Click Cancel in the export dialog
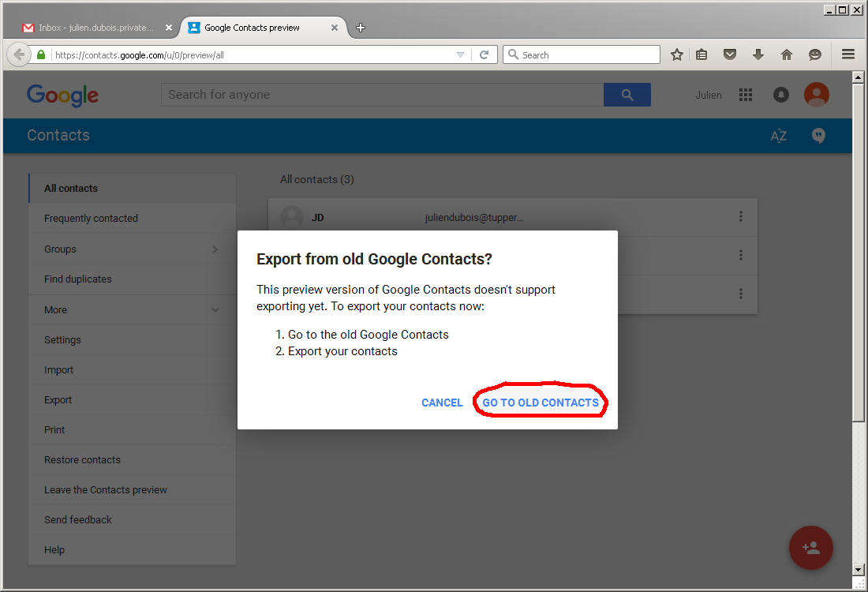 click(442, 403)
